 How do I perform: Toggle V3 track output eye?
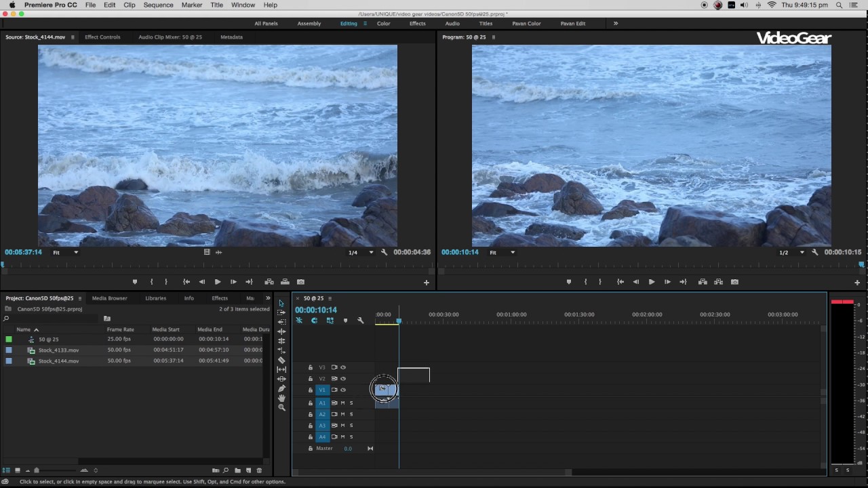point(343,367)
